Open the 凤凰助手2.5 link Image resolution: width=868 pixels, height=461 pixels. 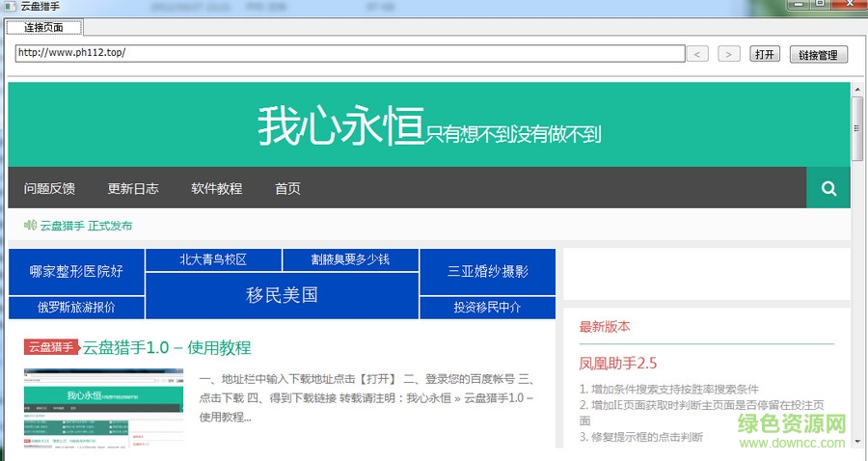click(618, 364)
